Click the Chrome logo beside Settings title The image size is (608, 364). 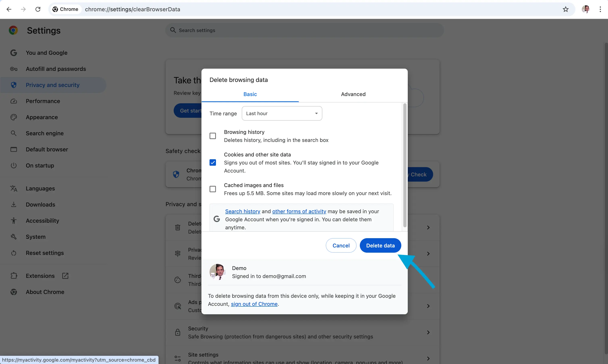point(13,30)
